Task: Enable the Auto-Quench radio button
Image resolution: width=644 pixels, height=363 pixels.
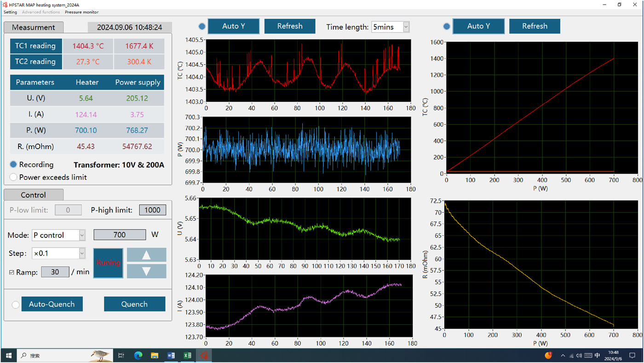Action: pos(15,304)
